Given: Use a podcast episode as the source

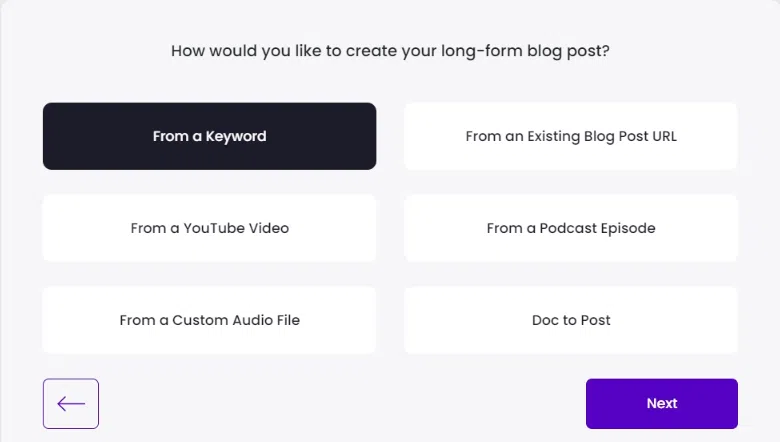Looking at the screenshot, I should tap(571, 228).
